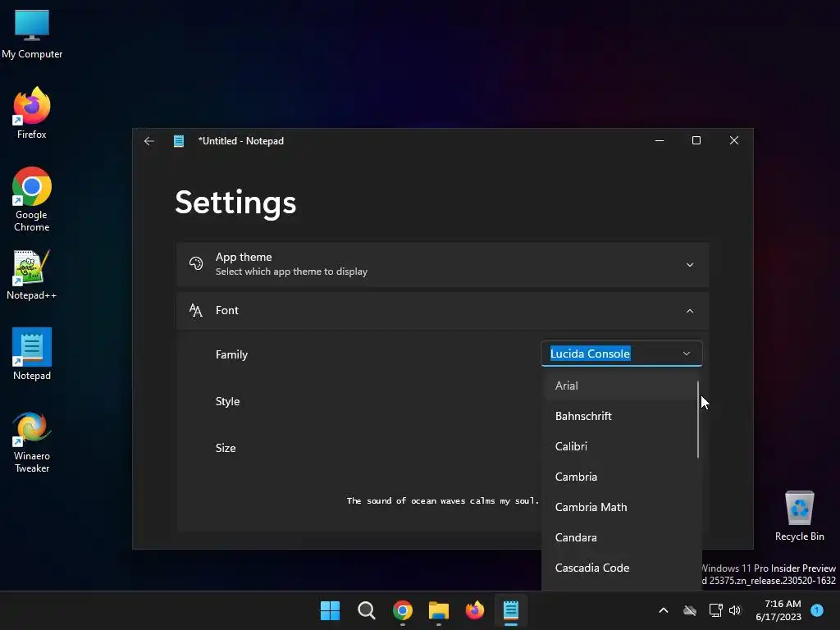Open the notification badge icon
This screenshot has width=840, height=630.
click(817, 609)
